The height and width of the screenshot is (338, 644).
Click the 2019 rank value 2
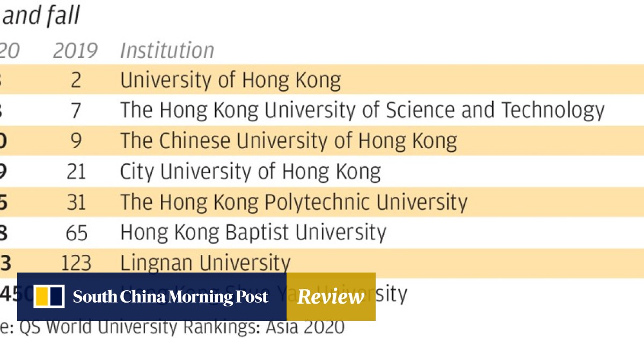pyautogui.click(x=76, y=80)
